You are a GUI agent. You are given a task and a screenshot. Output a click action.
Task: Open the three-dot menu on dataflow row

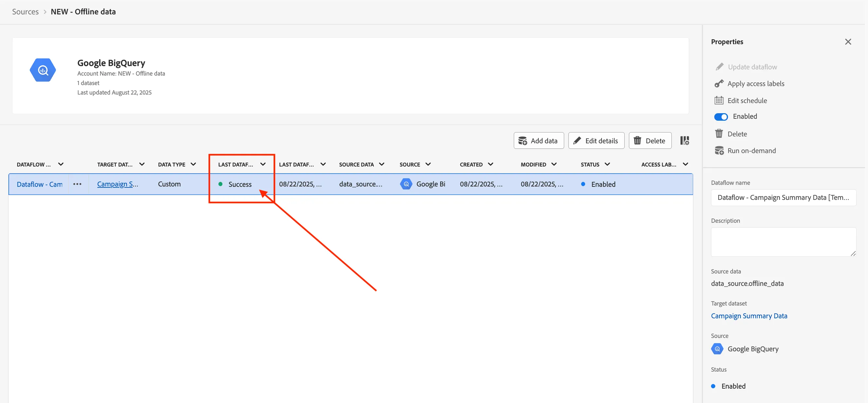78,184
